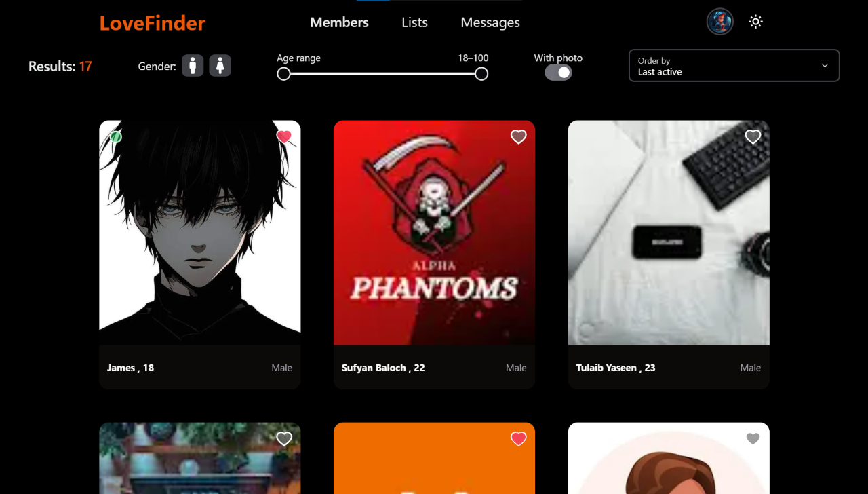Toggle the With photo switch
This screenshot has width=868, height=494.
pos(558,73)
